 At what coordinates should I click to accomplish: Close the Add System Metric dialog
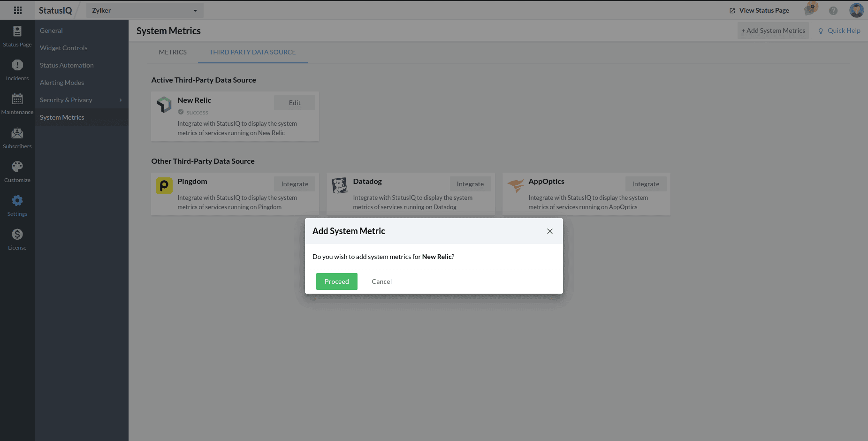550,231
